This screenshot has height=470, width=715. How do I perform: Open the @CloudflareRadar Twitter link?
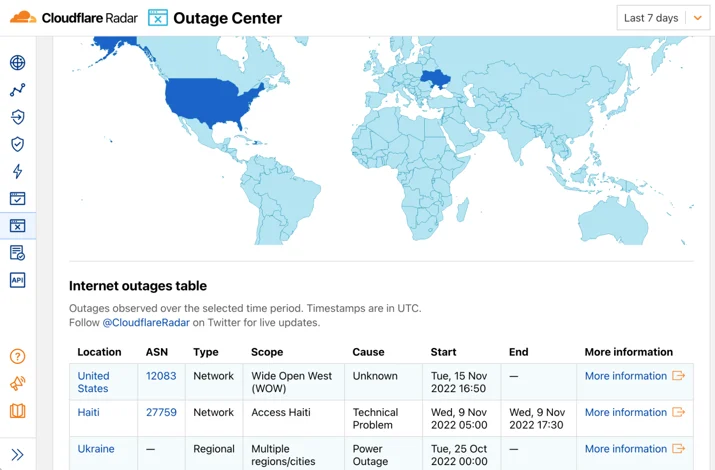point(146,322)
